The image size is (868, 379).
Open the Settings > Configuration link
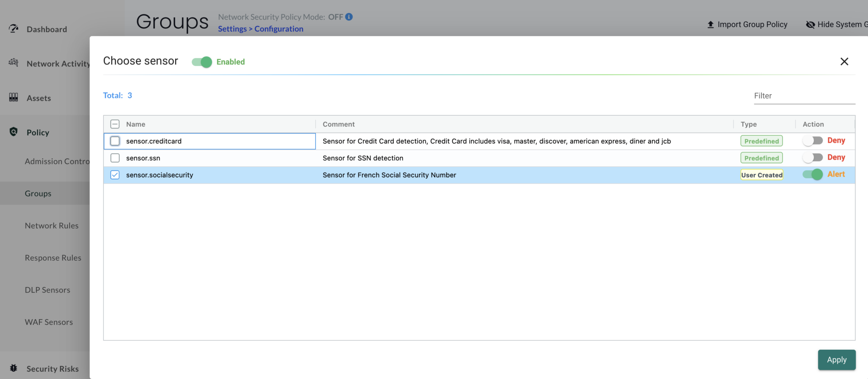[261, 29]
